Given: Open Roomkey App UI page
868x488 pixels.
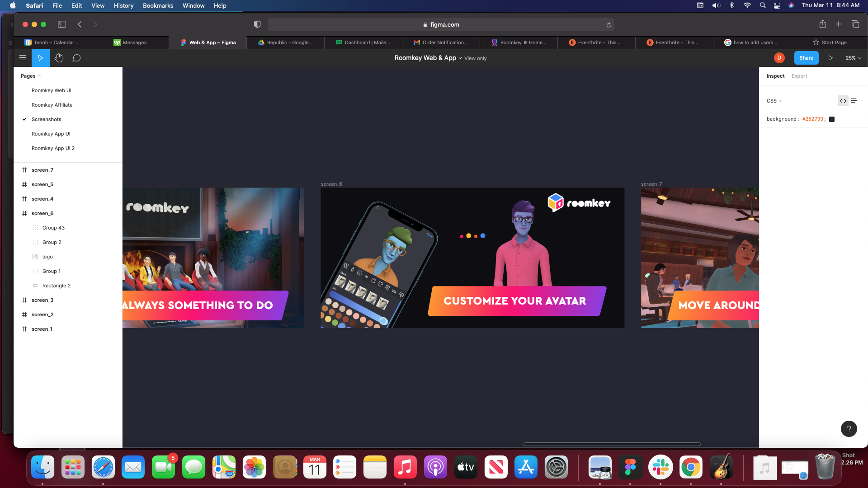Looking at the screenshot, I should [x=51, y=134].
